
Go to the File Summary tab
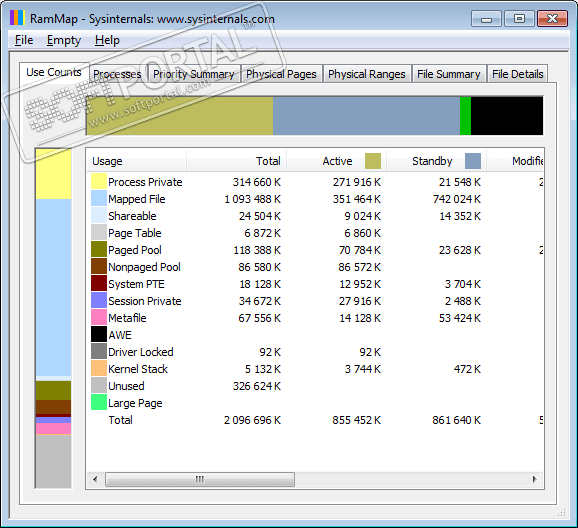[449, 74]
